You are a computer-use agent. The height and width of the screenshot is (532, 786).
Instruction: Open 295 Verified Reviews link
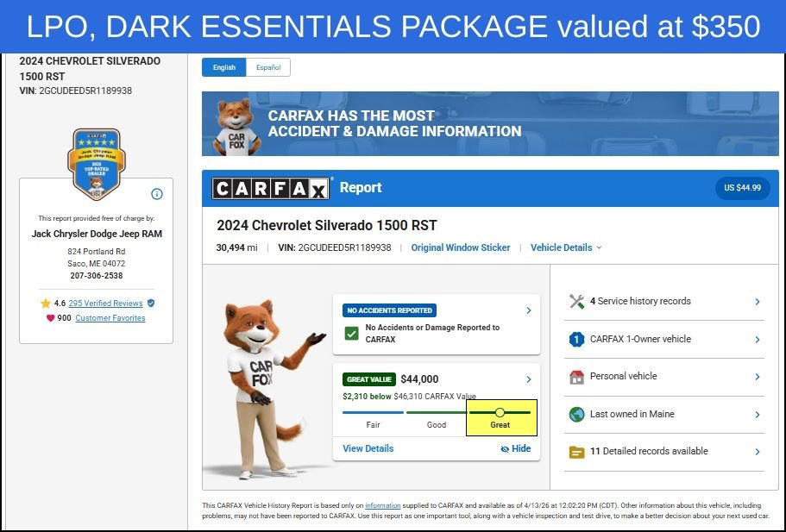(105, 304)
